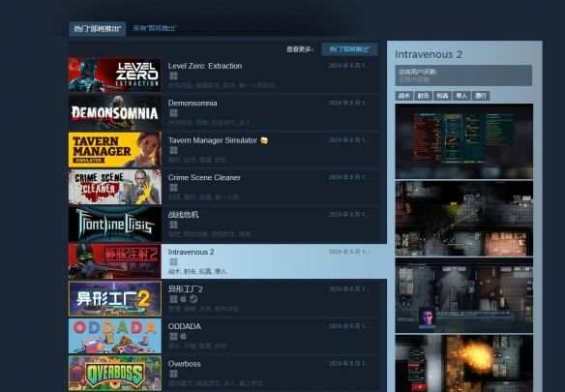Image resolution: width=565 pixels, height=392 pixels.
Task: Open the 潜行 tag in Intravenous 2 panel
Action: click(x=481, y=96)
